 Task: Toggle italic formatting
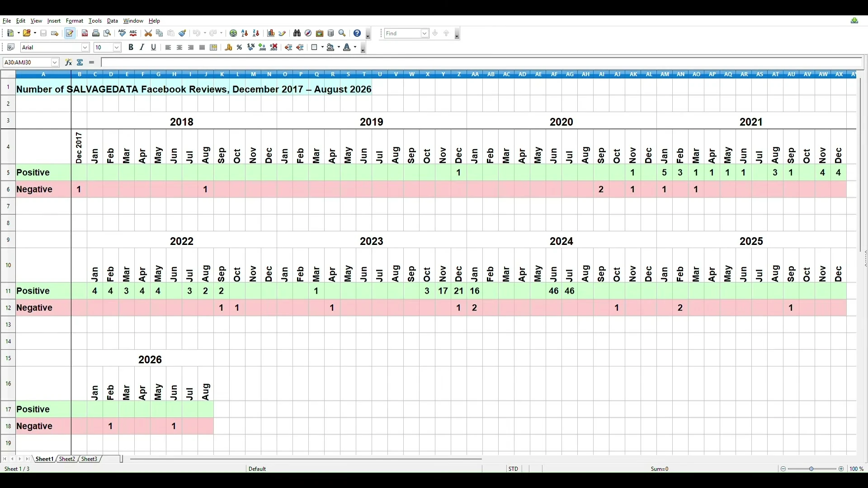tap(142, 47)
